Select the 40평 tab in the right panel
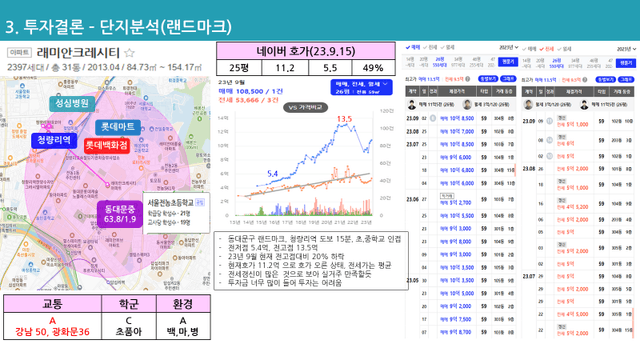The height and width of the screenshot is (360, 640). coord(593,63)
